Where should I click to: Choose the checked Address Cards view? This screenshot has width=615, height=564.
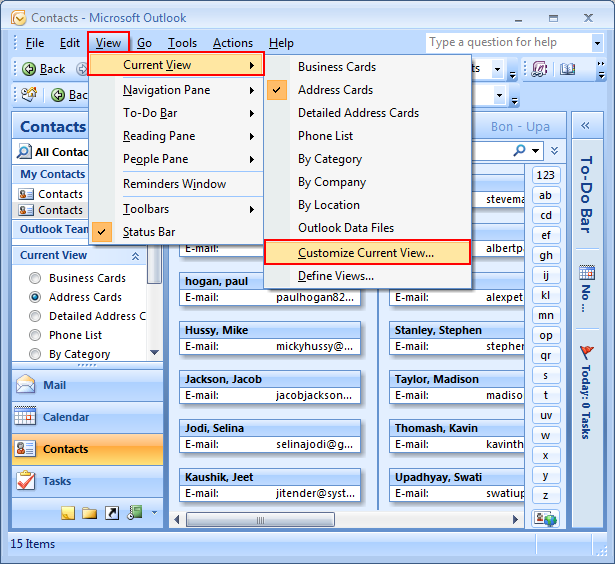pyautogui.click(x=368, y=90)
